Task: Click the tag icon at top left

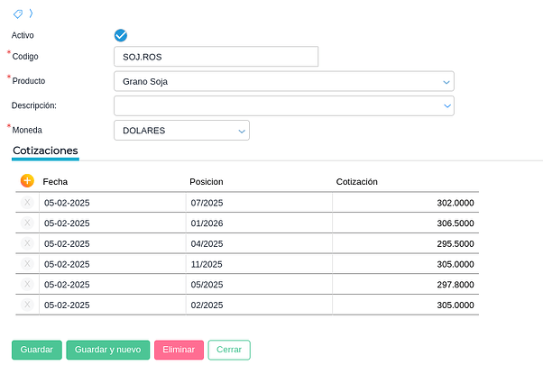Action: (18, 14)
